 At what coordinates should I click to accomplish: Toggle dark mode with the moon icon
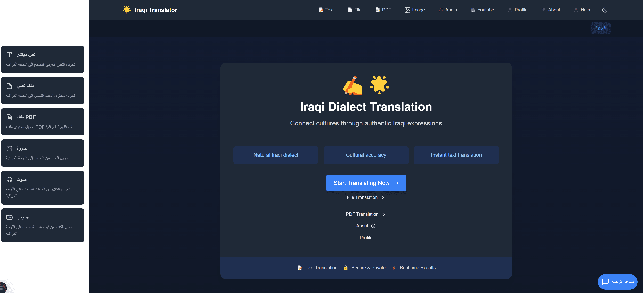point(605,10)
